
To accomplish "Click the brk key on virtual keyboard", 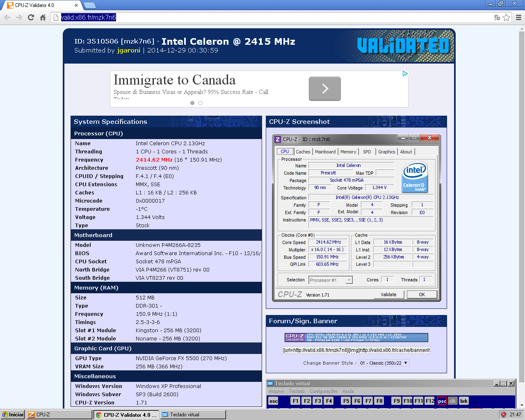I will click(x=464, y=401).
